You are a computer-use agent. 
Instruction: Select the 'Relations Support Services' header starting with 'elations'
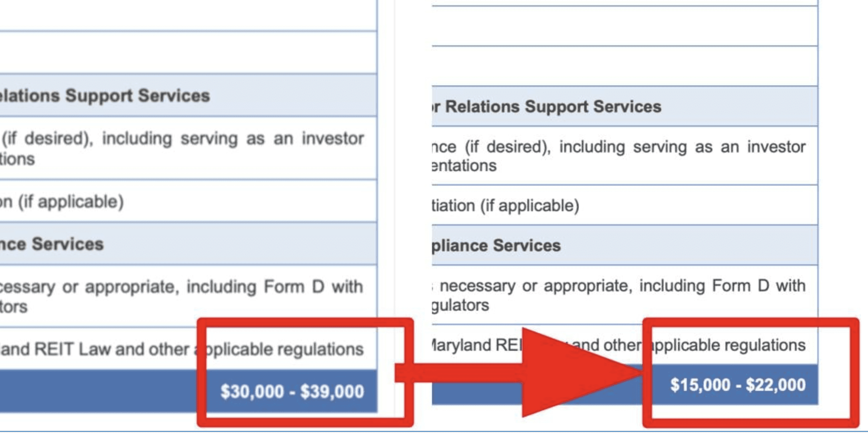(105, 96)
